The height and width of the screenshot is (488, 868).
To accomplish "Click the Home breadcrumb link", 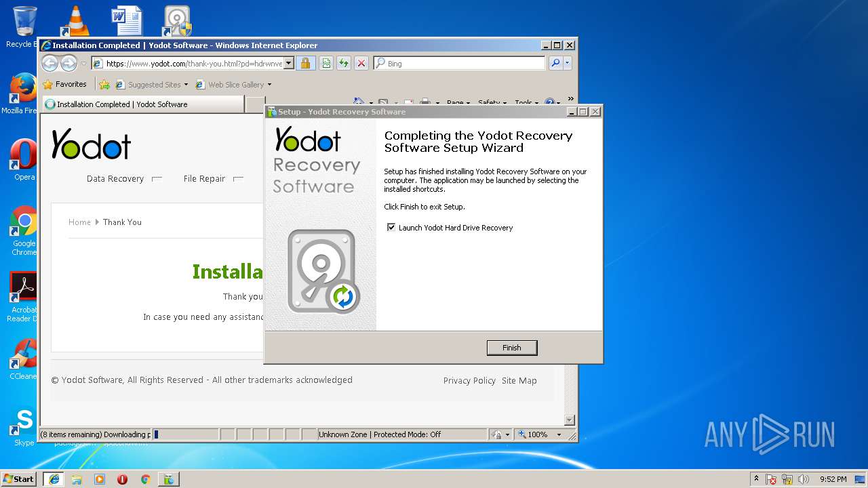I will coord(79,222).
